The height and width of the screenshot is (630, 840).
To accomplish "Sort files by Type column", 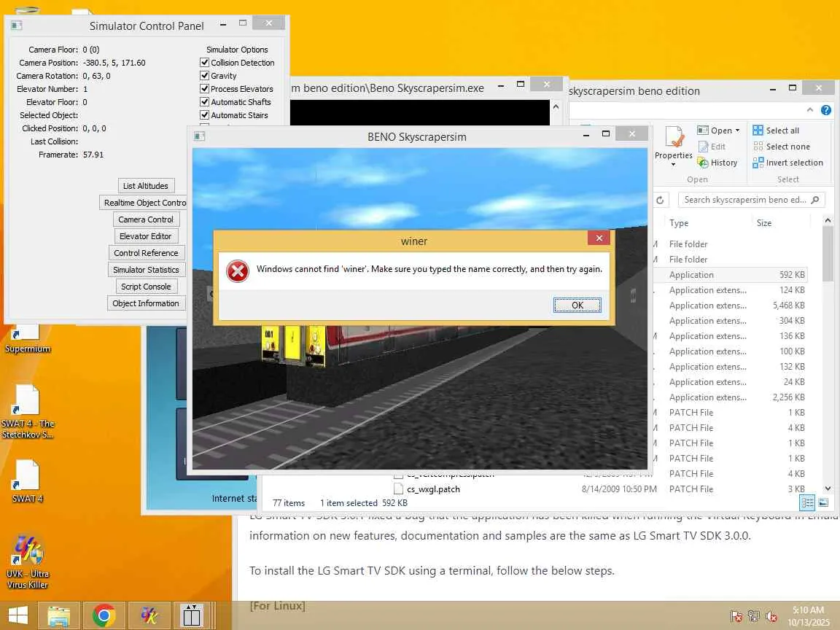I will [x=679, y=223].
